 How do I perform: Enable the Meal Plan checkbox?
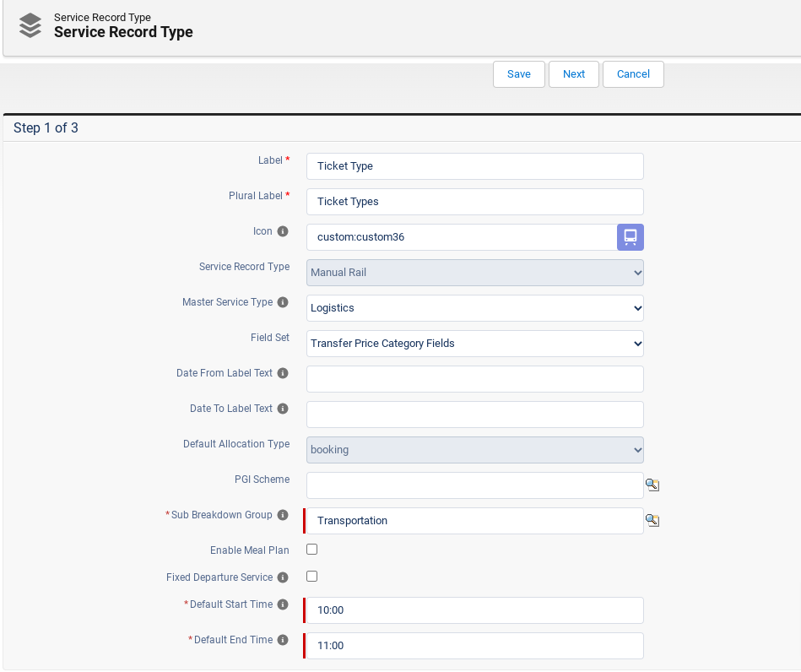311,550
